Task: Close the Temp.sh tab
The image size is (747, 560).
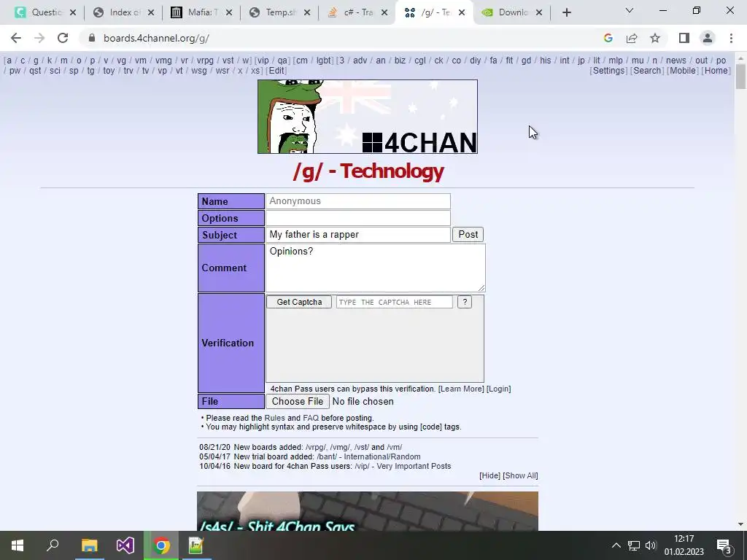Action: pos(307,12)
